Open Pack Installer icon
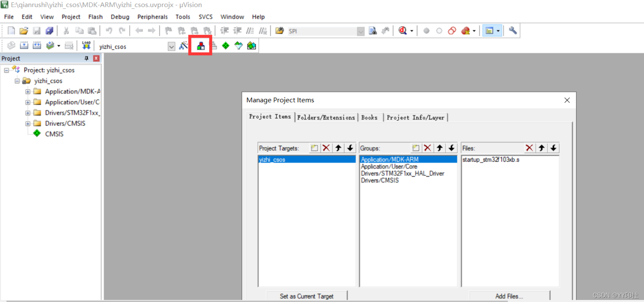 [252, 45]
